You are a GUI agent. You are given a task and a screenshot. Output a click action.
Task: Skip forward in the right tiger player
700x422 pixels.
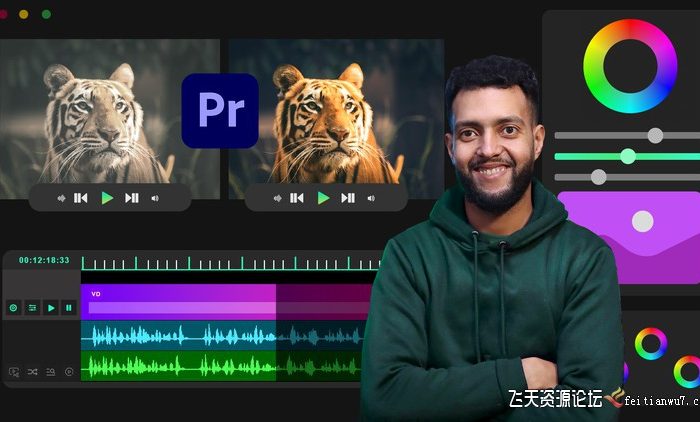pyautogui.click(x=348, y=198)
